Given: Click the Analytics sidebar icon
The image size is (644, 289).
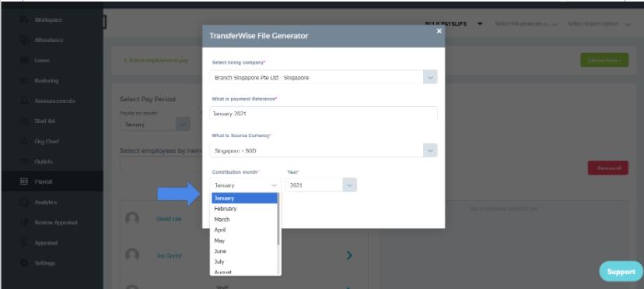Looking at the screenshot, I should tap(24, 202).
